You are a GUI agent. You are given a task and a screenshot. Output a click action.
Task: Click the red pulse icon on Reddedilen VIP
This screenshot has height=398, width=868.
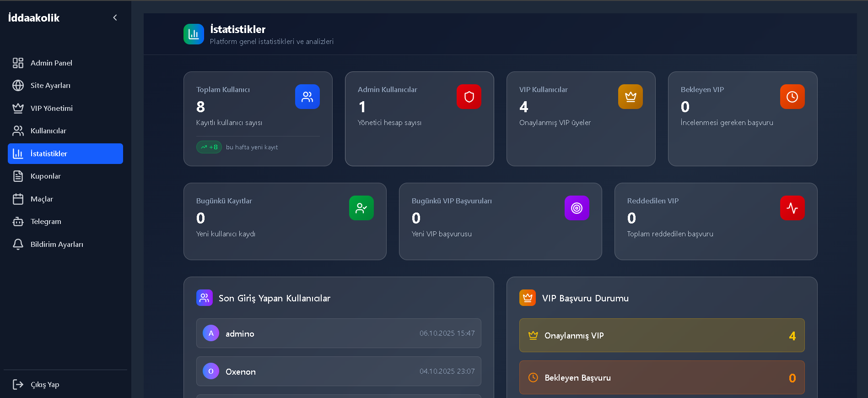pos(793,208)
